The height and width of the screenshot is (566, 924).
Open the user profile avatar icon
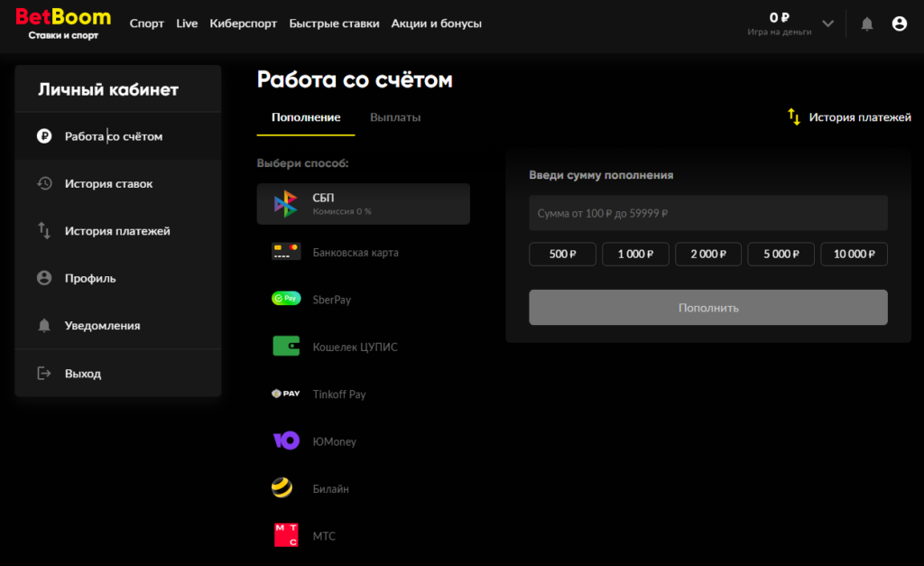pos(900,23)
